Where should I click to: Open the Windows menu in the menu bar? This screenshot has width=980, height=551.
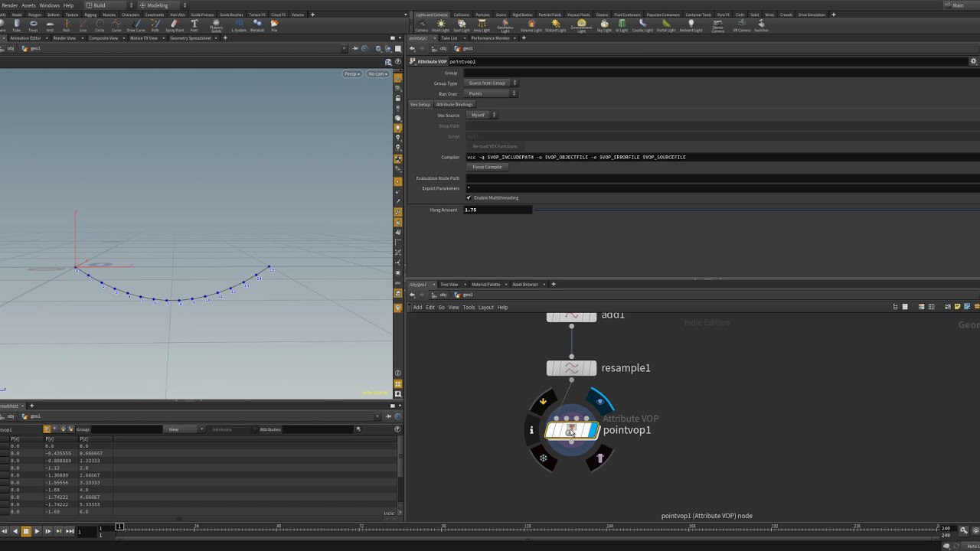coord(49,5)
